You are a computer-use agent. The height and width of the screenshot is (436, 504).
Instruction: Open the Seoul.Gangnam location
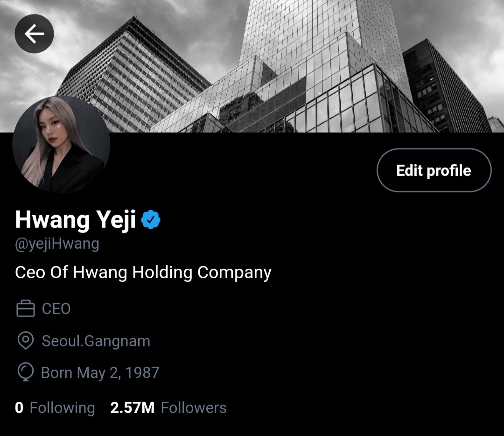[96, 341]
